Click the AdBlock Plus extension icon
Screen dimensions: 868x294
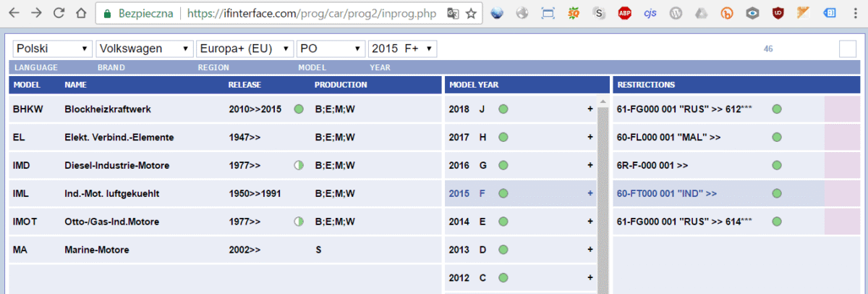click(x=624, y=13)
